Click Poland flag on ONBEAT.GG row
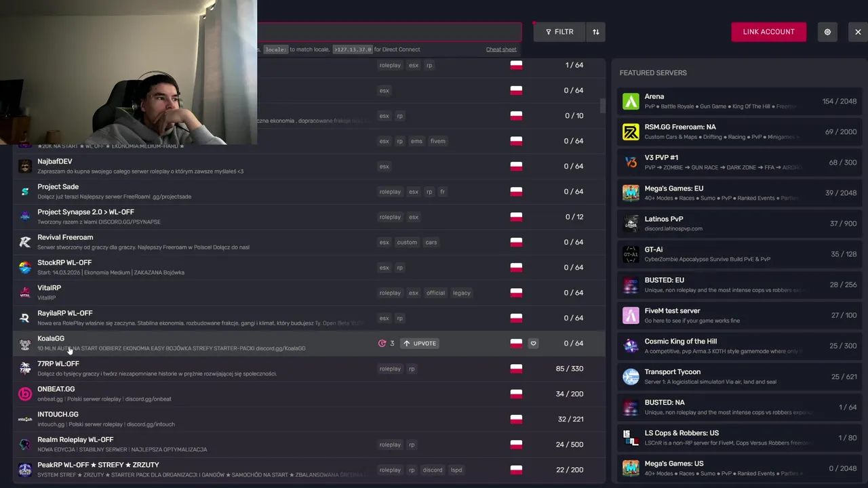Image resolution: width=868 pixels, height=488 pixels. (516, 394)
